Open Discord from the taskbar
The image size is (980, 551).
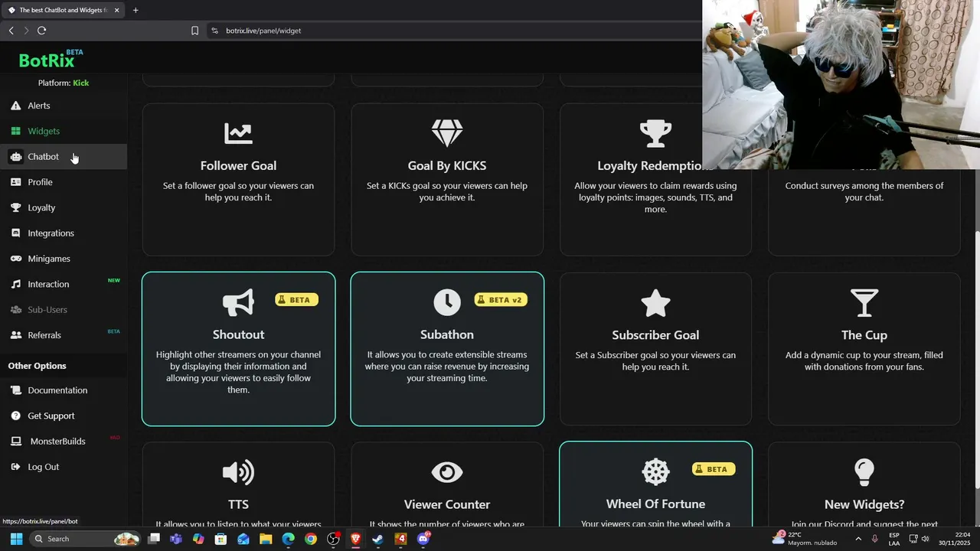pos(423,539)
